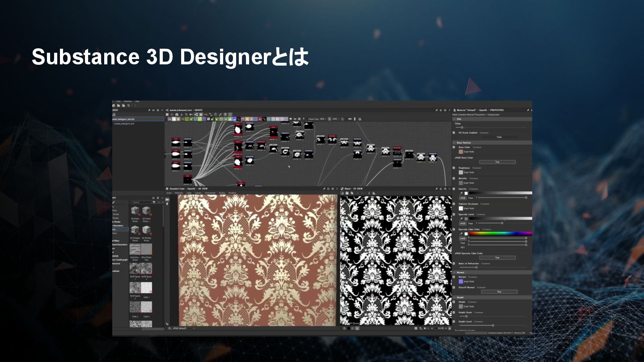Toggle the Base Color checkbox
644x362 pixels.
point(453,147)
